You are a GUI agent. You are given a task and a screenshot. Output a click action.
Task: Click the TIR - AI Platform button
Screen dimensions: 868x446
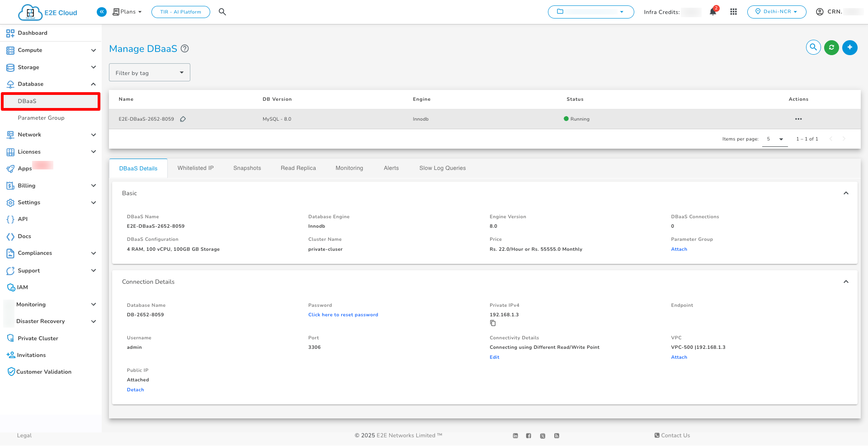(x=180, y=12)
